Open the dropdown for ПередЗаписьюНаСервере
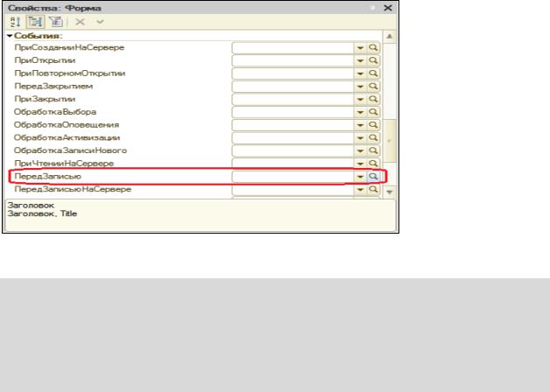 pyautogui.click(x=360, y=190)
